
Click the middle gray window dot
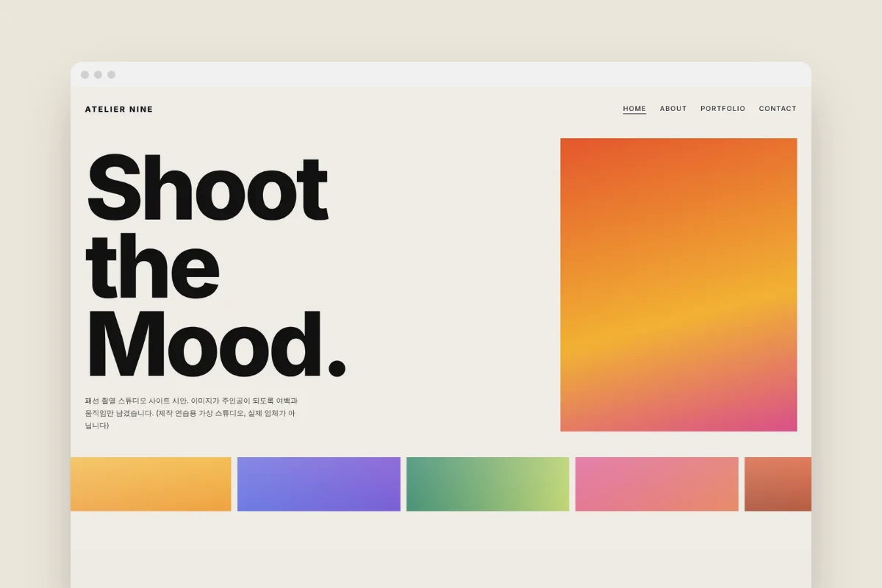pyautogui.click(x=98, y=74)
